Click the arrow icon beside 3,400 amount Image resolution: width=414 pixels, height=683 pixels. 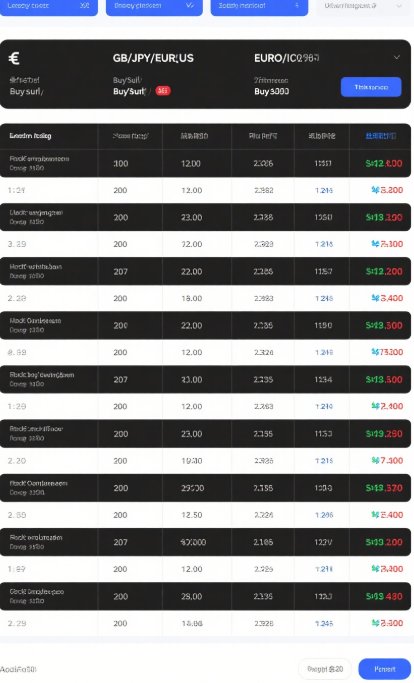click(x=375, y=298)
